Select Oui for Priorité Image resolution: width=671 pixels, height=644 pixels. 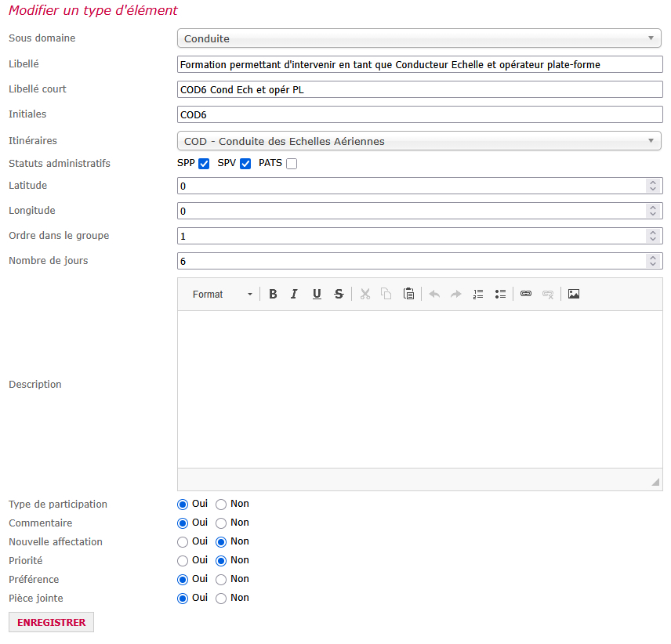click(183, 561)
